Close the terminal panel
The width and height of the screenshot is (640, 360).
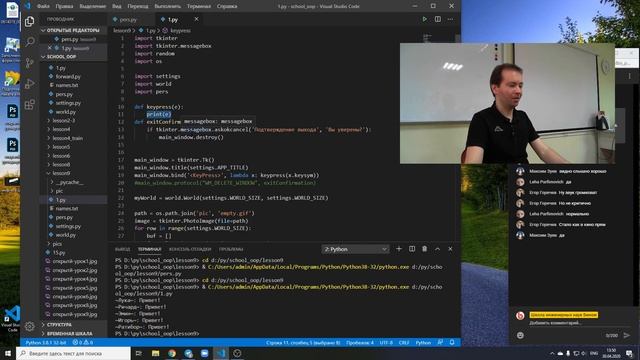coord(450,249)
